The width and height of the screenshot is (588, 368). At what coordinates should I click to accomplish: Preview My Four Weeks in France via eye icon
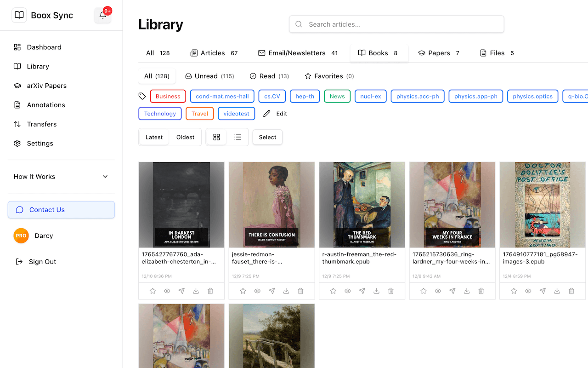437,291
